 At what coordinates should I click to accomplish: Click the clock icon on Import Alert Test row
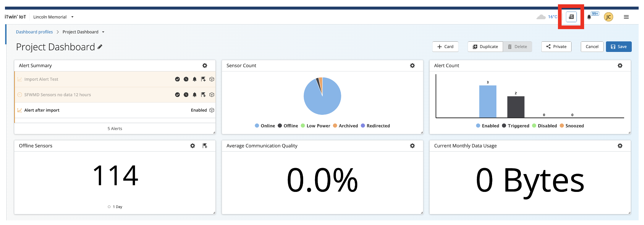[186, 79]
